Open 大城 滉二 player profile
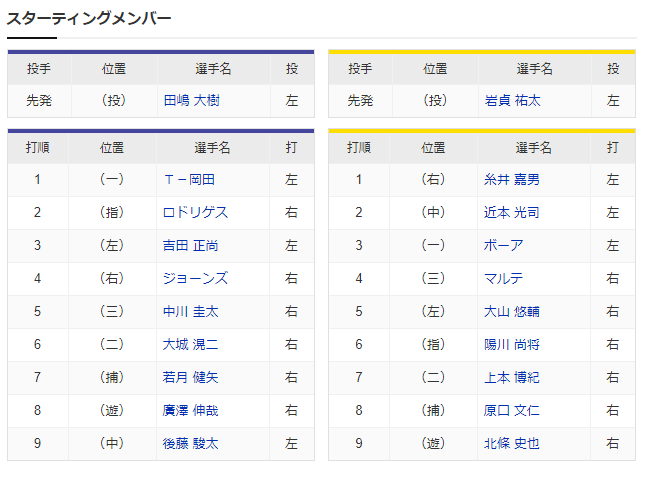Image resolution: width=647 pixels, height=481 pixels. tap(190, 345)
